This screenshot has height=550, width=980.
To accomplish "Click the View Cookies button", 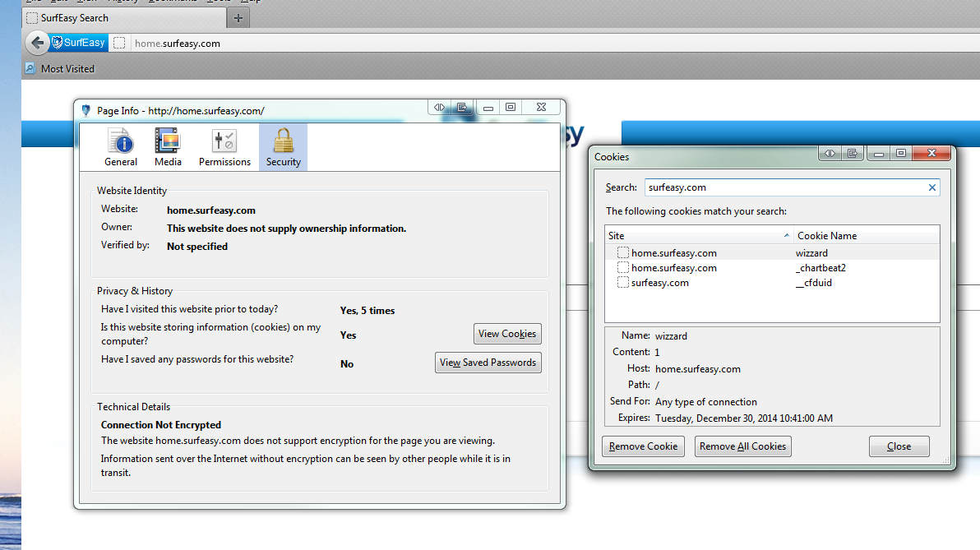I will (x=507, y=334).
